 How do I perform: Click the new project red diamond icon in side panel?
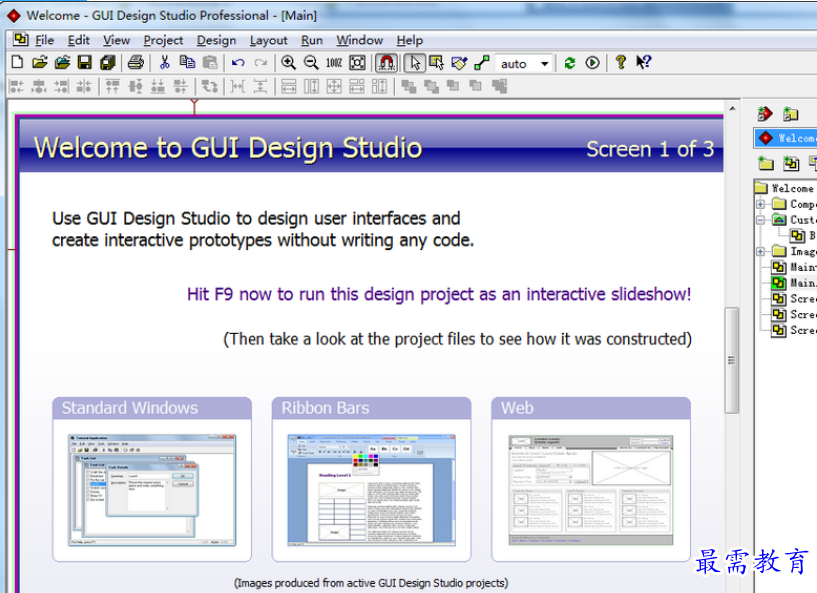765,114
